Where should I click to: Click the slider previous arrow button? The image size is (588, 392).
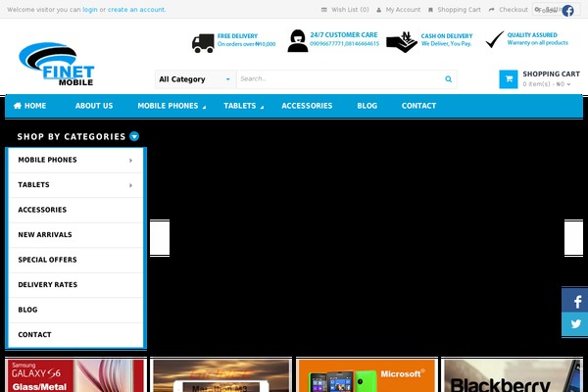pyautogui.click(x=160, y=238)
